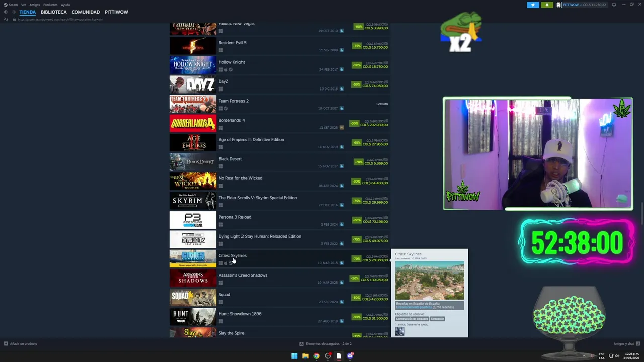The image size is (644, 362).
Task: Go forward with the forward arrow
Action: point(13,12)
